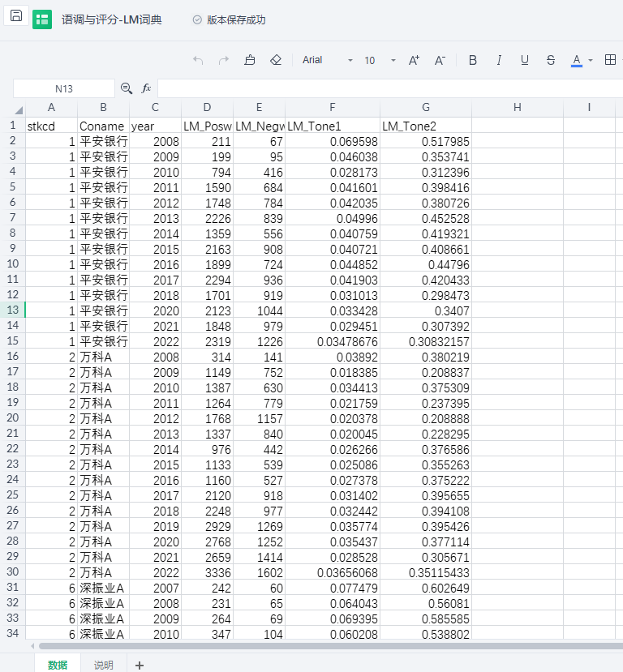Click the cell borders icon
623x672 pixels.
click(610, 60)
